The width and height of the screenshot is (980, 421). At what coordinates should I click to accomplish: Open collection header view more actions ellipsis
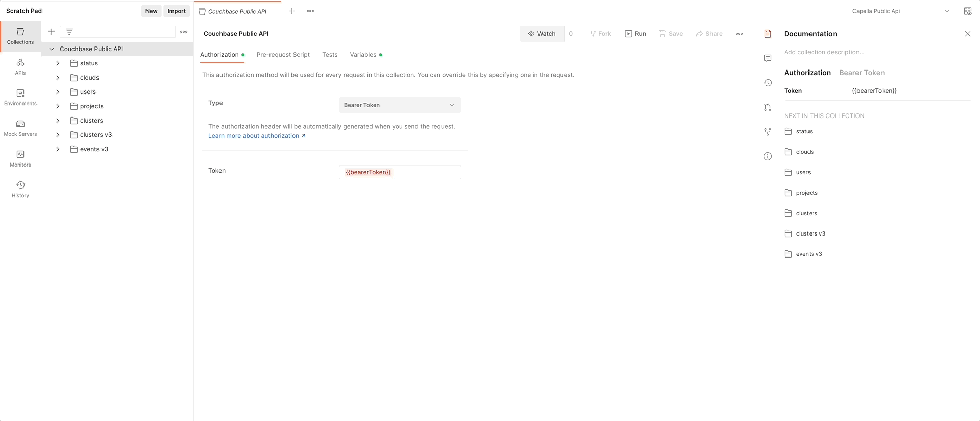[739, 34]
